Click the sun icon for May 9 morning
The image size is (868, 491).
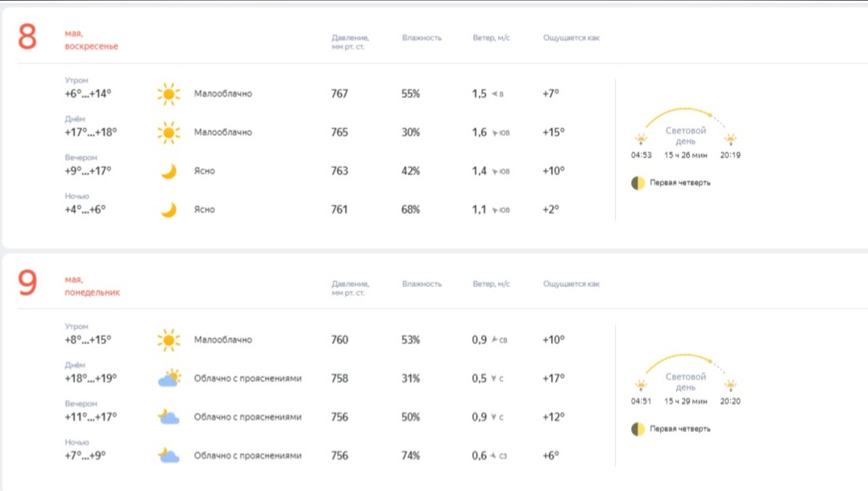click(x=168, y=340)
